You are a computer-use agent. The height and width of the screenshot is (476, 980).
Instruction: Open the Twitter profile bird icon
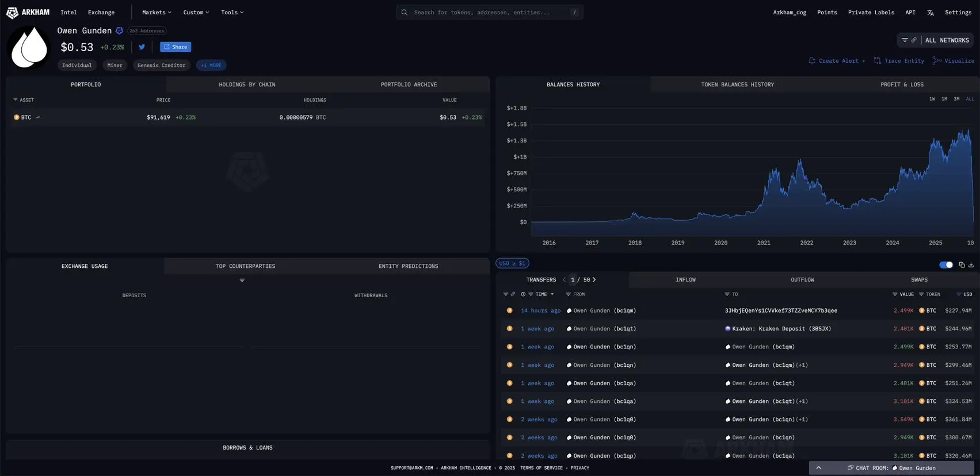tap(142, 47)
